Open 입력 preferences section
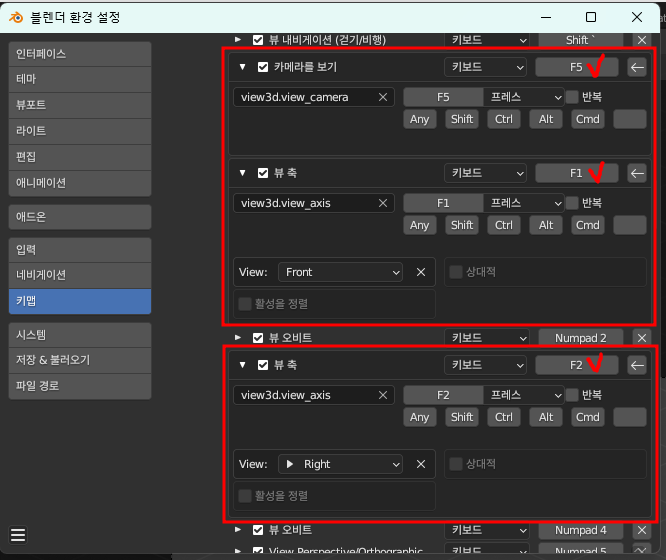Viewport: 666px width, 560px height. [80, 250]
